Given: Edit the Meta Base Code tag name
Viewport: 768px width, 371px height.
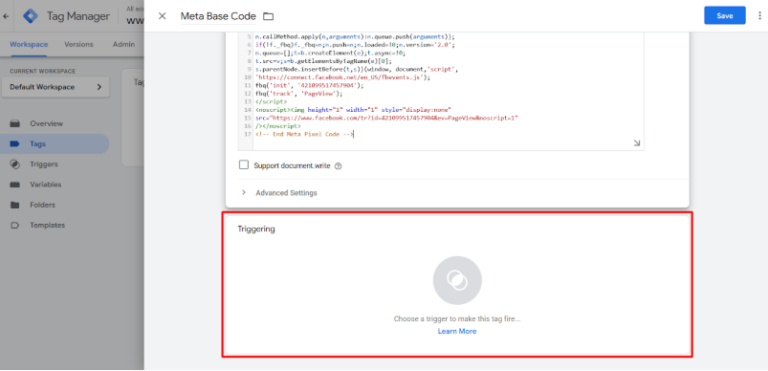Looking at the screenshot, I should point(218,16).
